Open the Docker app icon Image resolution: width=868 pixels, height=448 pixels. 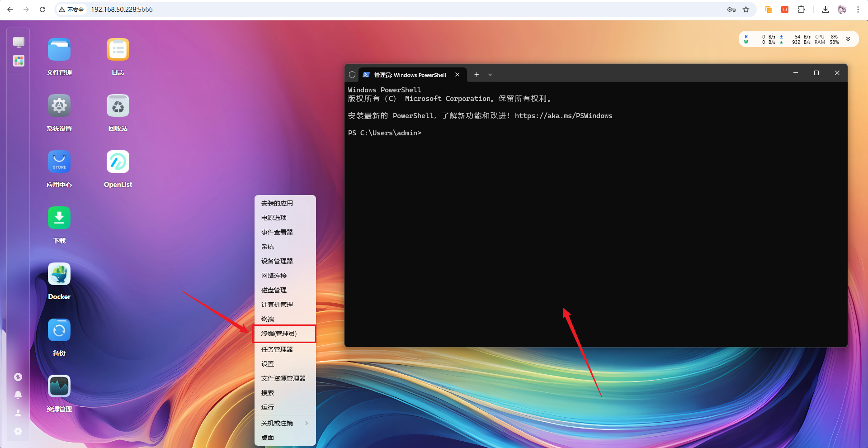point(59,274)
